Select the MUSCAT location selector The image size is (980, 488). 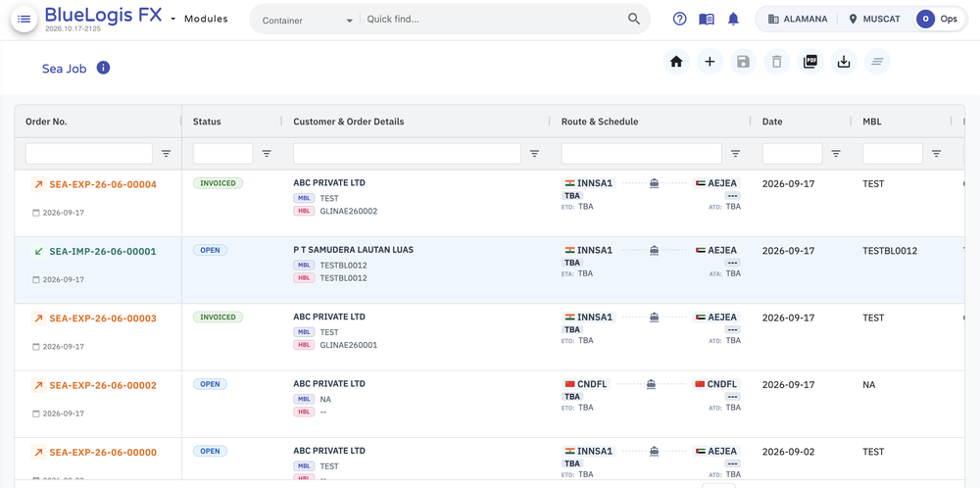click(x=874, y=20)
